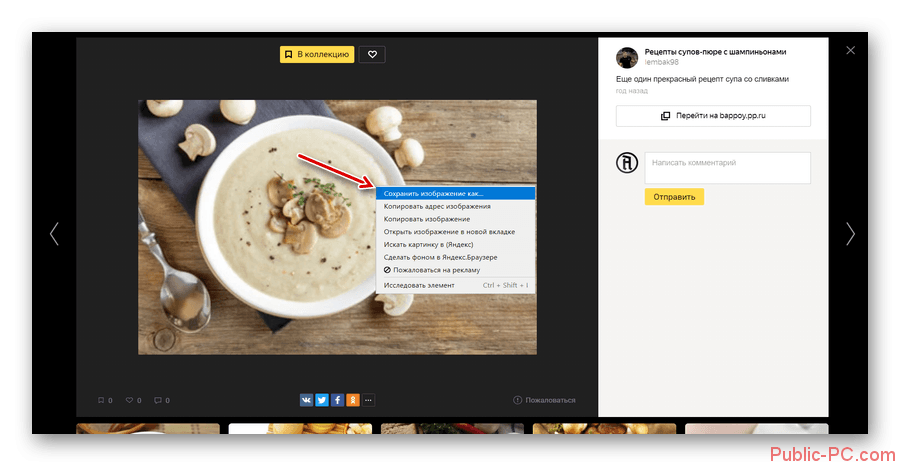Screen dimensions: 900x466
Task: Share via the Facebook icon
Action: point(337,400)
